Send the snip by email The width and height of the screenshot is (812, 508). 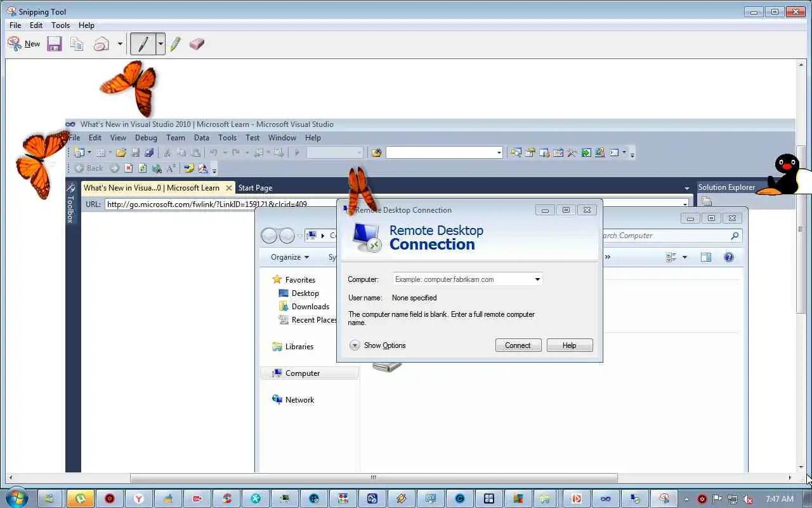tap(101, 44)
